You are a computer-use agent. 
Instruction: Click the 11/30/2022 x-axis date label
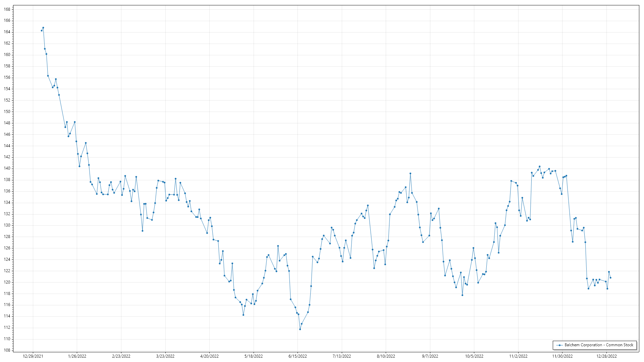tap(562, 356)
